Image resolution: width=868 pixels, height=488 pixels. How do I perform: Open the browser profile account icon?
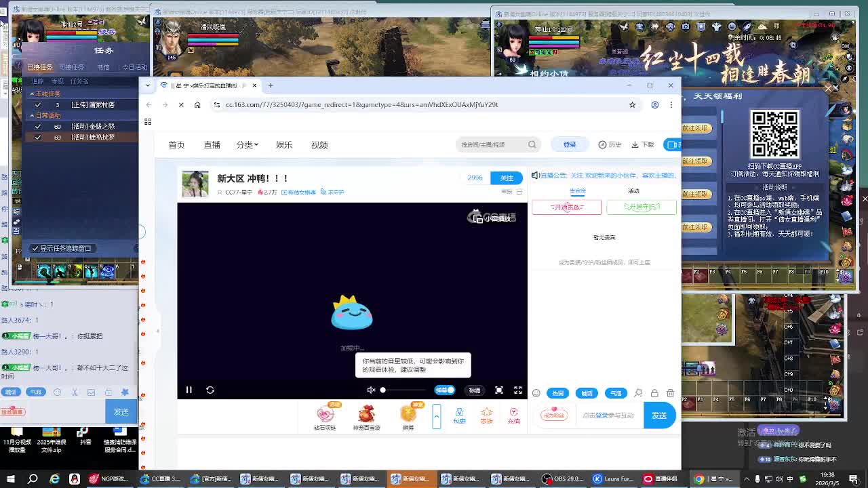pyautogui.click(x=655, y=104)
